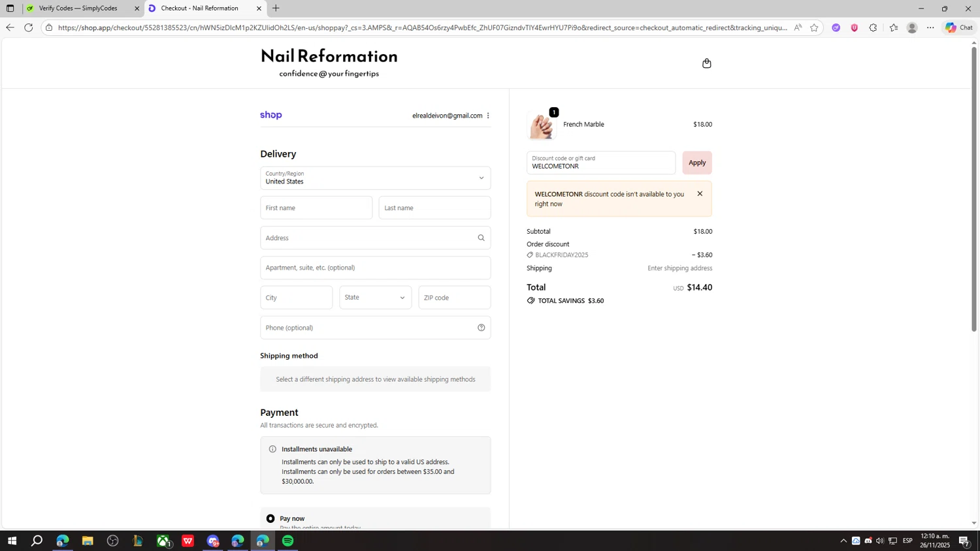The width and height of the screenshot is (980, 551).
Task: Open account options menu beside the email
Action: tap(488, 116)
